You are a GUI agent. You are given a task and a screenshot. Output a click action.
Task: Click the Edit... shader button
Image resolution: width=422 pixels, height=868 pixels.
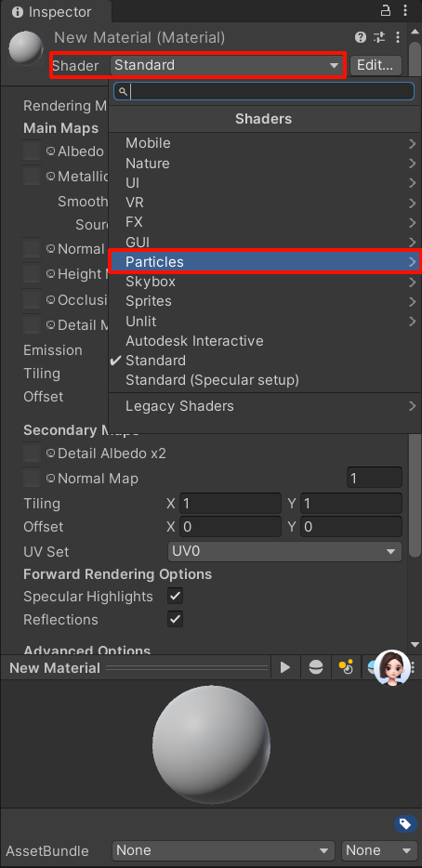tap(376, 65)
